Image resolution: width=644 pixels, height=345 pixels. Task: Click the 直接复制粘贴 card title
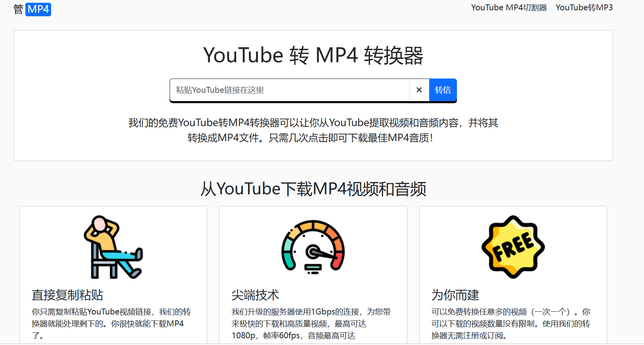coord(67,295)
